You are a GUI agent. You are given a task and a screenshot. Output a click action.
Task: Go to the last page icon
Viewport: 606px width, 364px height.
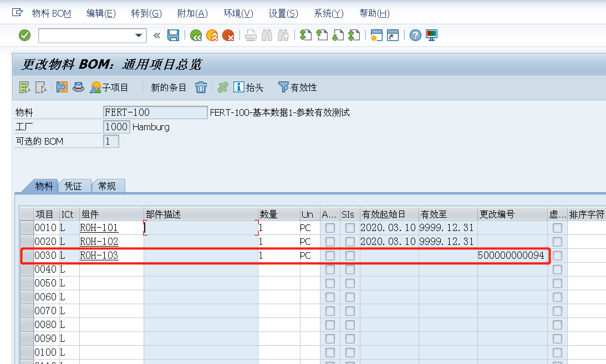pyautogui.click(x=354, y=35)
